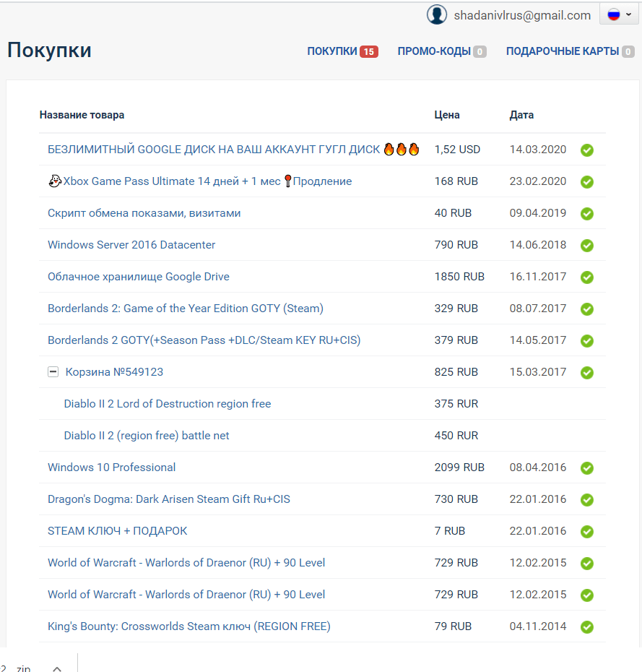
Task: Click the 825 RUB cart total
Action: [x=456, y=372]
